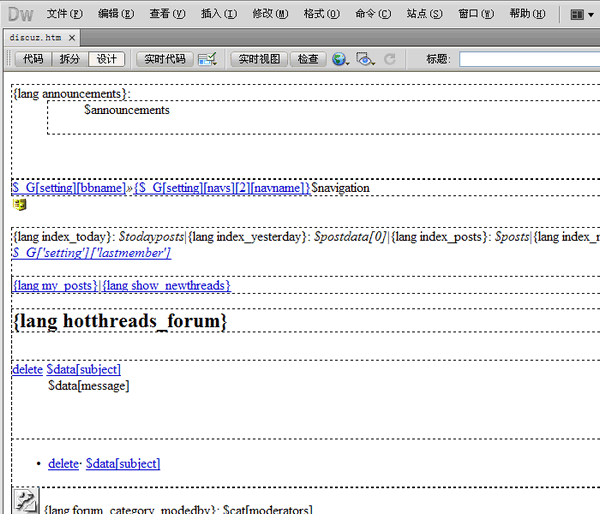The height and width of the screenshot is (514, 600).
Task: Click the refresh design view icon
Action: click(x=390, y=59)
